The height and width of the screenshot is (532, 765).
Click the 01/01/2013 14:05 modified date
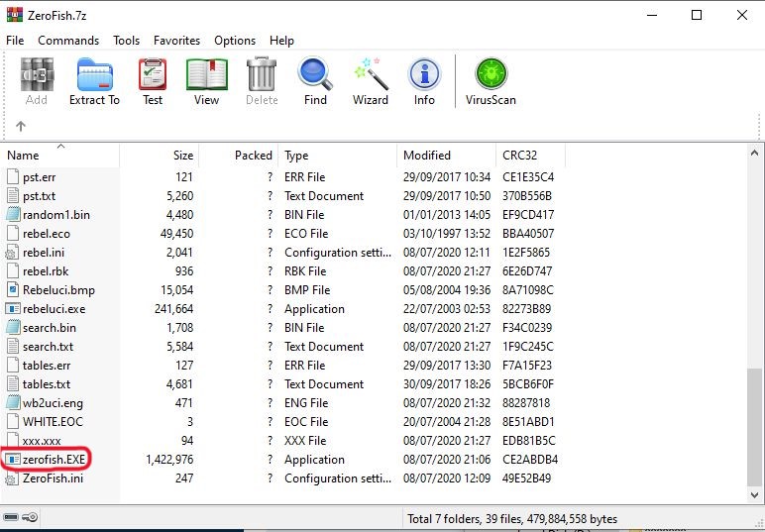[447, 215]
